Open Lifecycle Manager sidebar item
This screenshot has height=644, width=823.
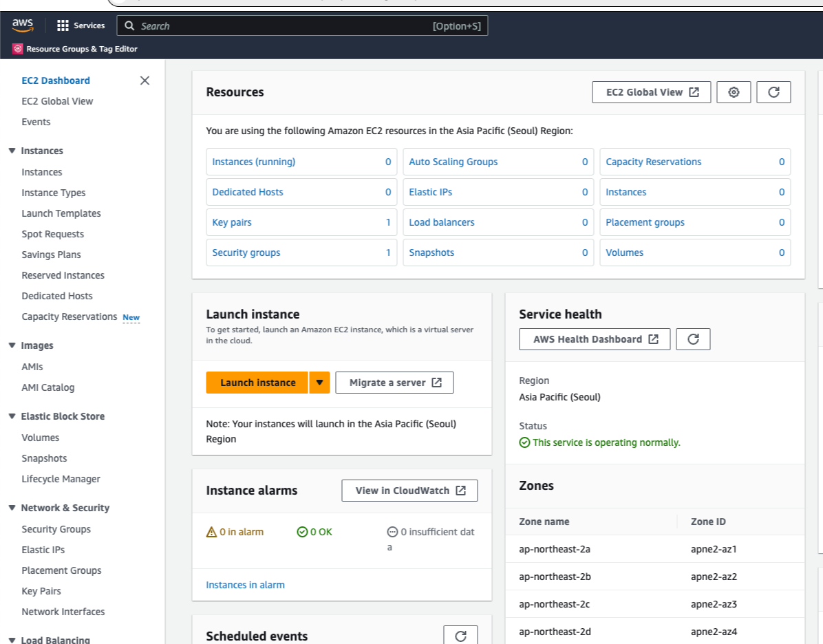(x=61, y=479)
